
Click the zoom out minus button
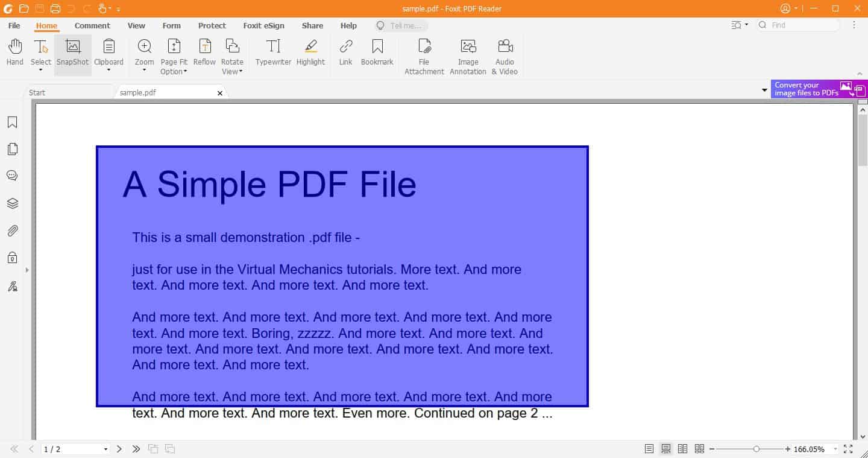712,449
